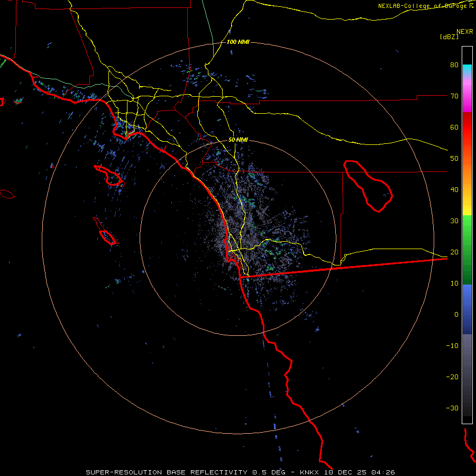Click the 10 value on the dBZ scale

click(454, 283)
